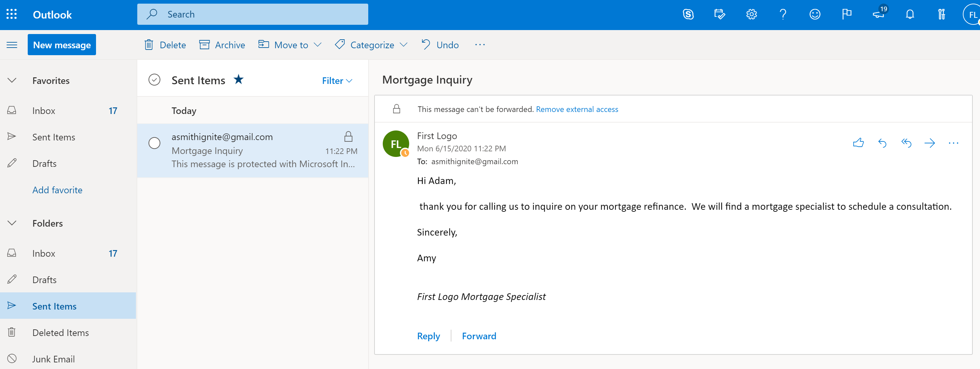Click the Help question mark icon
Viewport: 980px width, 369px height.
784,15
